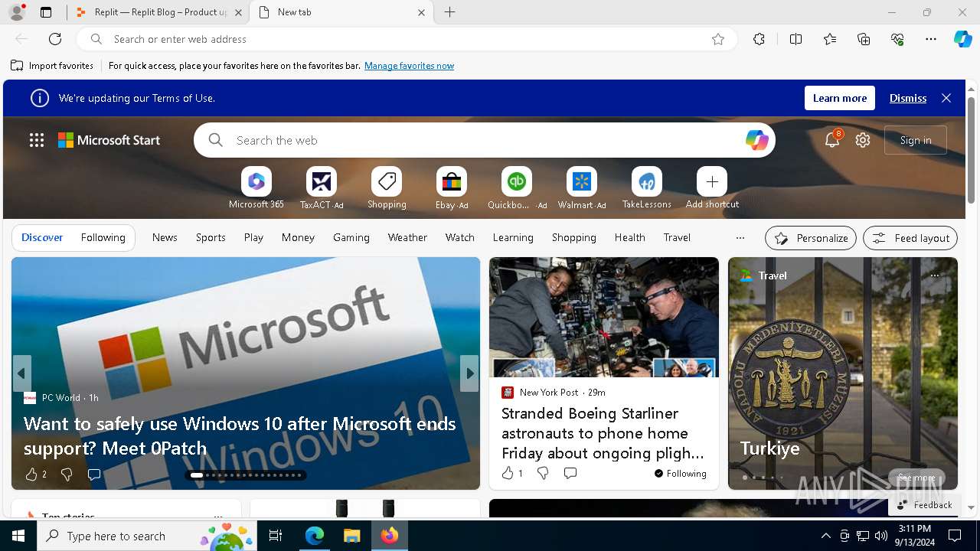Click the Sign in button
Screen dimensions: 980x551
tap(916, 140)
